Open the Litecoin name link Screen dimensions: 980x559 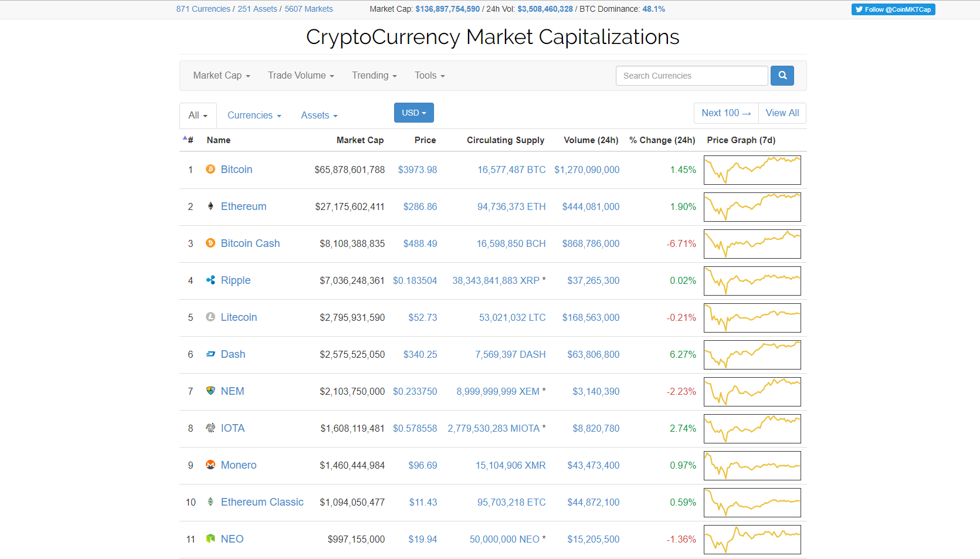239,317
